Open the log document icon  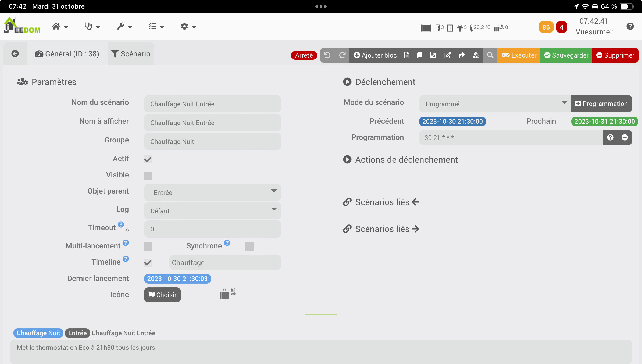(x=406, y=55)
